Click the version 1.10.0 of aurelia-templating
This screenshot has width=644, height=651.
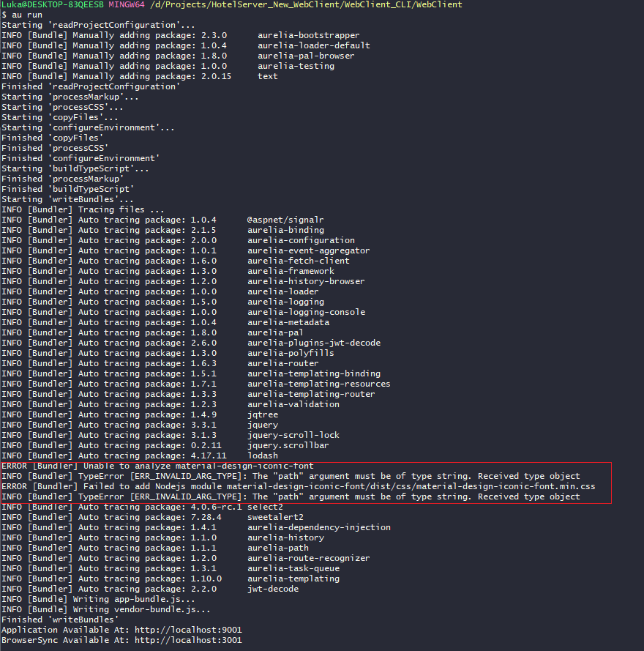tap(206, 579)
